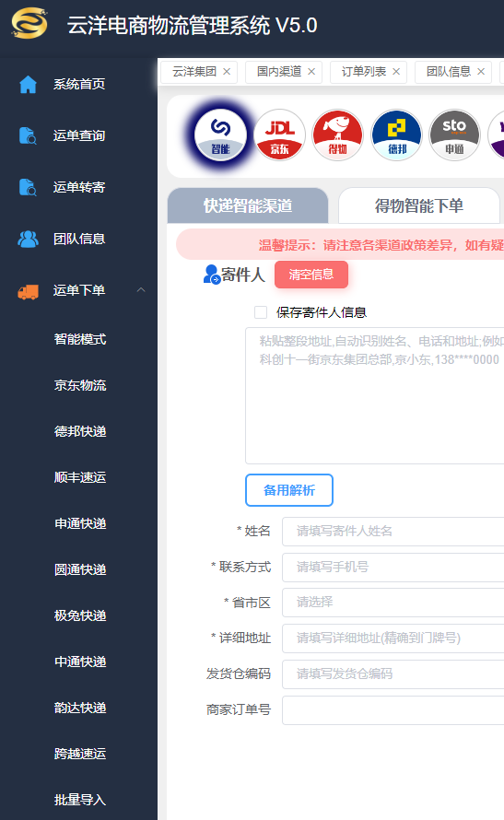Open 运单查询 in the sidebar
Image resolution: width=504 pixels, height=820 pixels.
coord(78,135)
